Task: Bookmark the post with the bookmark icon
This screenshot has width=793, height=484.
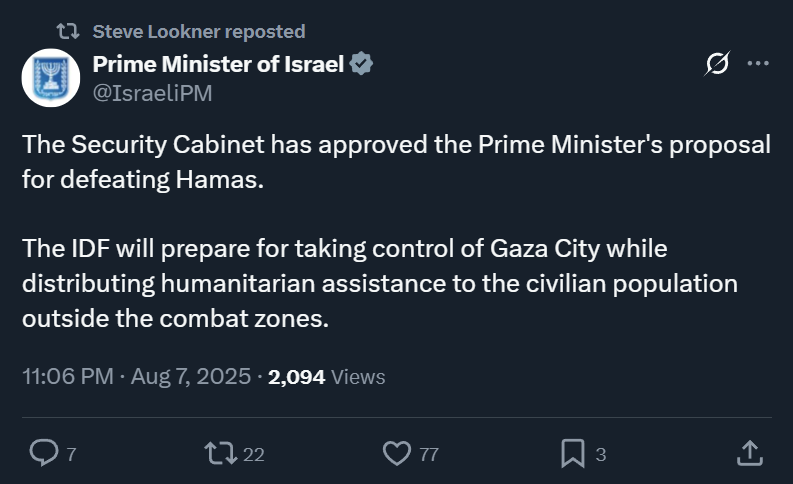Action: coord(573,453)
